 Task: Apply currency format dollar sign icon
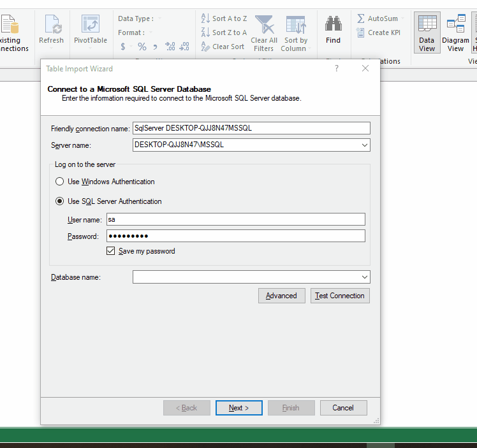point(123,47)
